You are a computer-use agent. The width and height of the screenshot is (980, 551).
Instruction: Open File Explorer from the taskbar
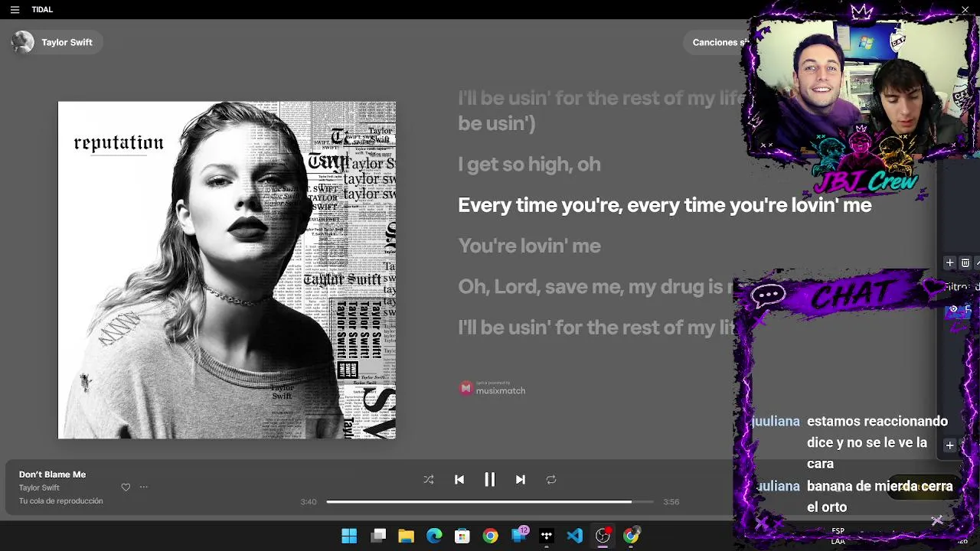[x=406, y=536]
